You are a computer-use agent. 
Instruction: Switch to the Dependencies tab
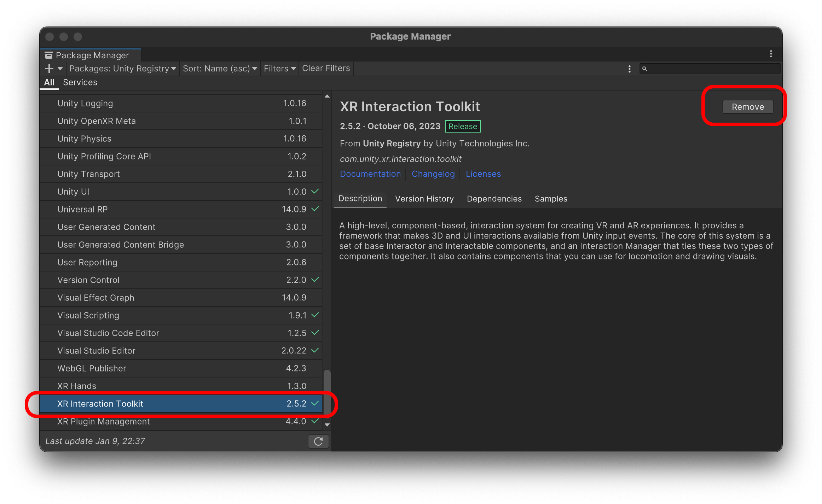[x=494, y=199]
